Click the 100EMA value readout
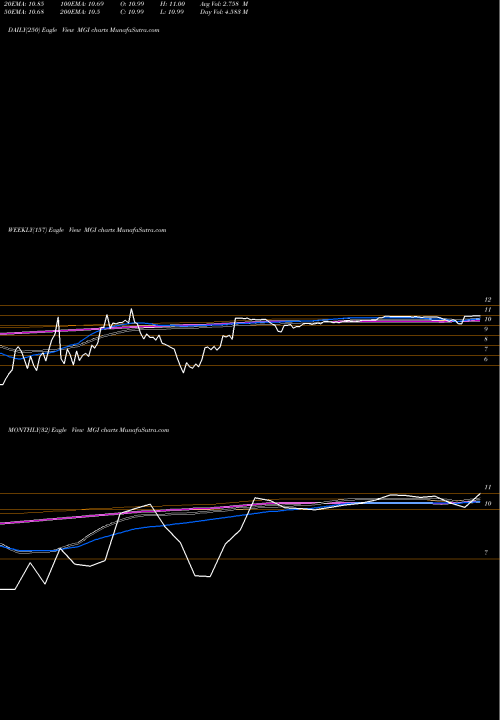Image resolution: width=500 pixels, height=720 pixels. coord(82,4)
